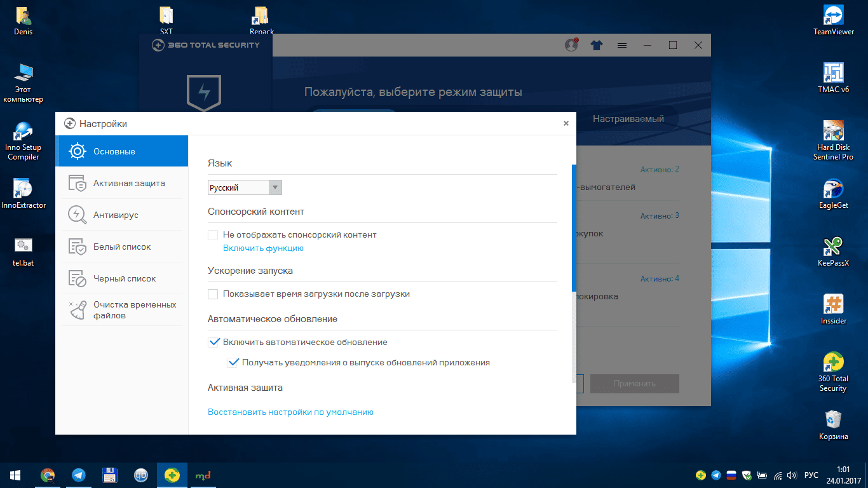Click the РУС input language indicator

[x=811, y=475]
